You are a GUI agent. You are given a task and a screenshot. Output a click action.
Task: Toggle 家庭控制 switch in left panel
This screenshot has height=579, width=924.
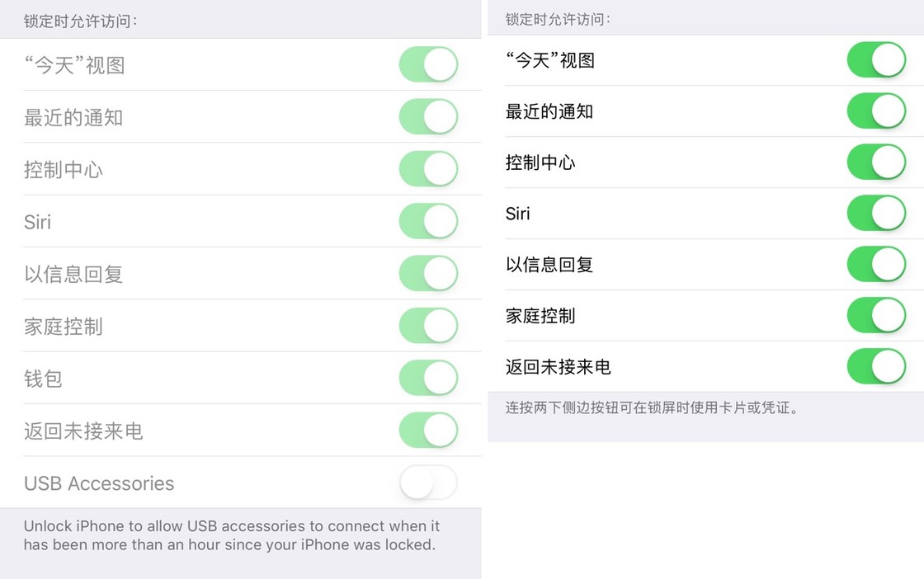point(428,326)
